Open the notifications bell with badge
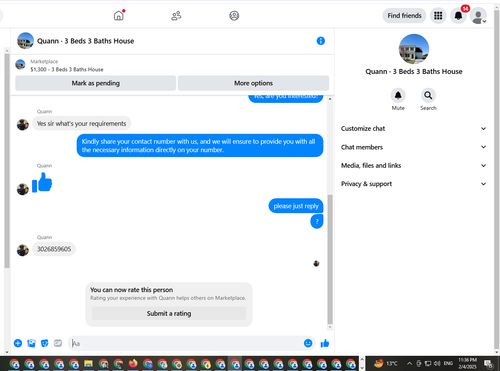 point(459,16)
